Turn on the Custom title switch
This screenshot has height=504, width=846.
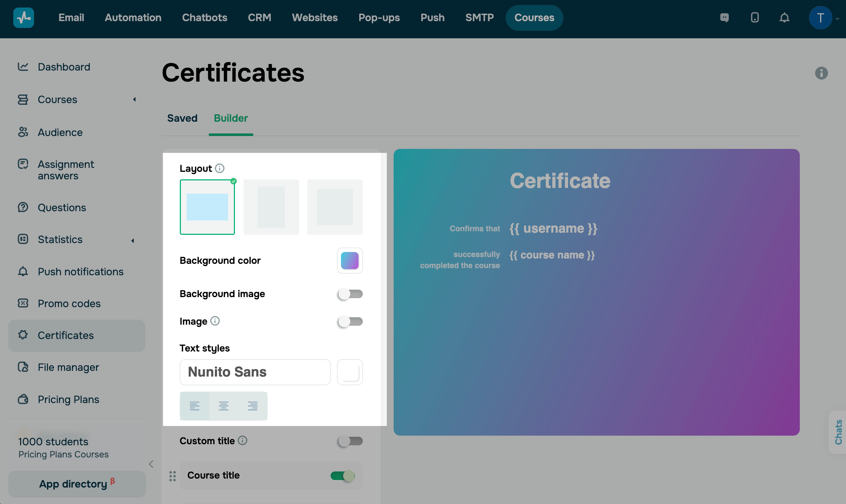pos(350,441)
